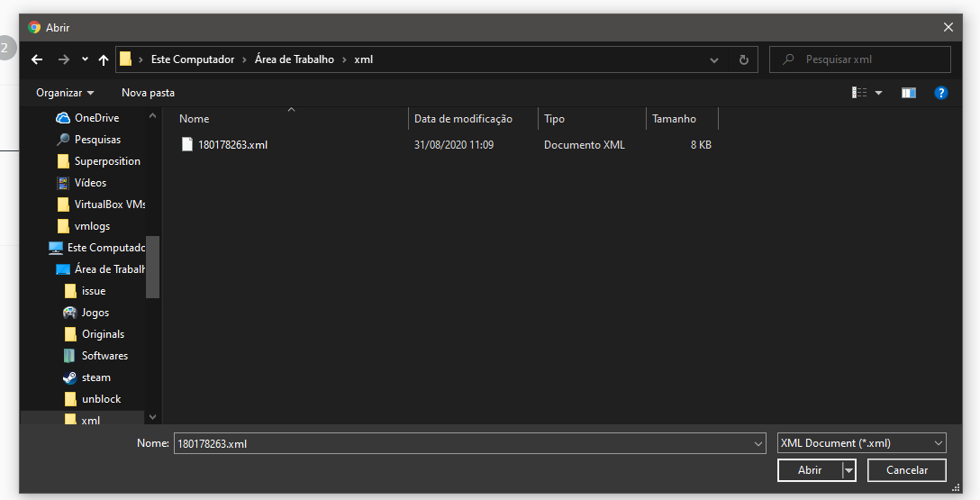Click the navigation pane scrollbar thumb

click(152, 267)
